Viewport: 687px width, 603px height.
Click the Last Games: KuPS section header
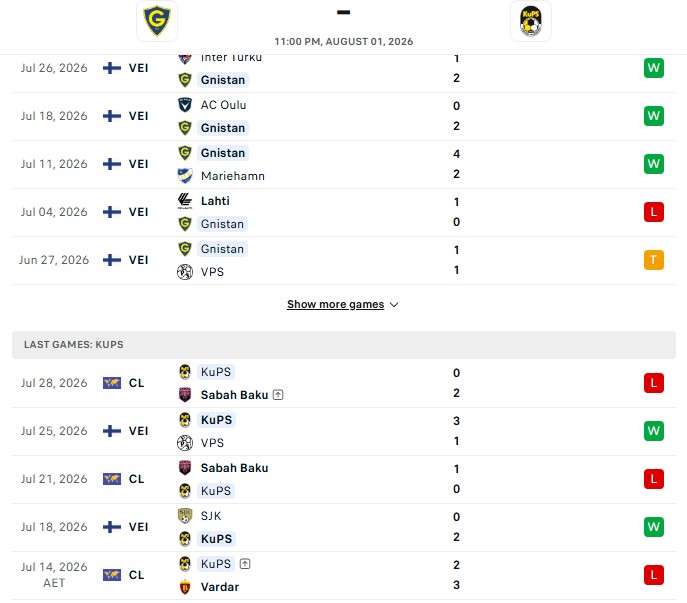coord(344,344)
